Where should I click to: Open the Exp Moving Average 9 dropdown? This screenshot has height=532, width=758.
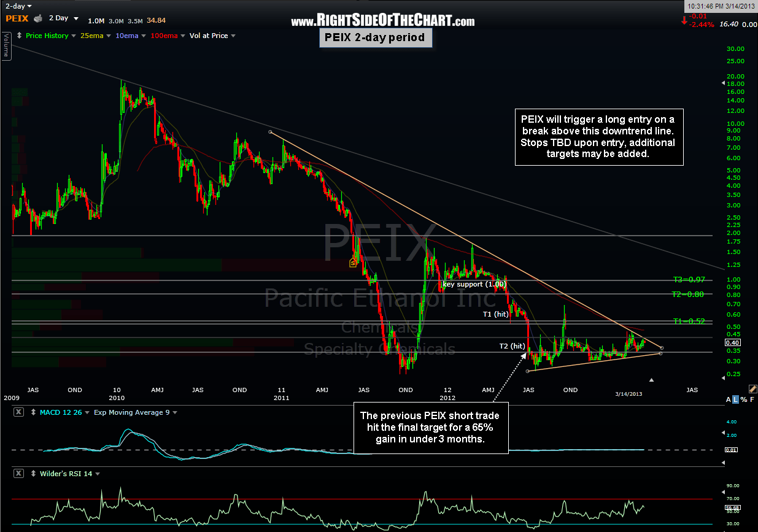(x=136, y=412)
